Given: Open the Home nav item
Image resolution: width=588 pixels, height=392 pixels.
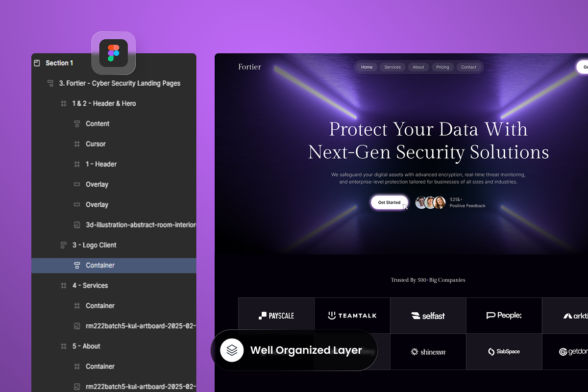Looking at the screenshot, I should (x=367, y=67).
